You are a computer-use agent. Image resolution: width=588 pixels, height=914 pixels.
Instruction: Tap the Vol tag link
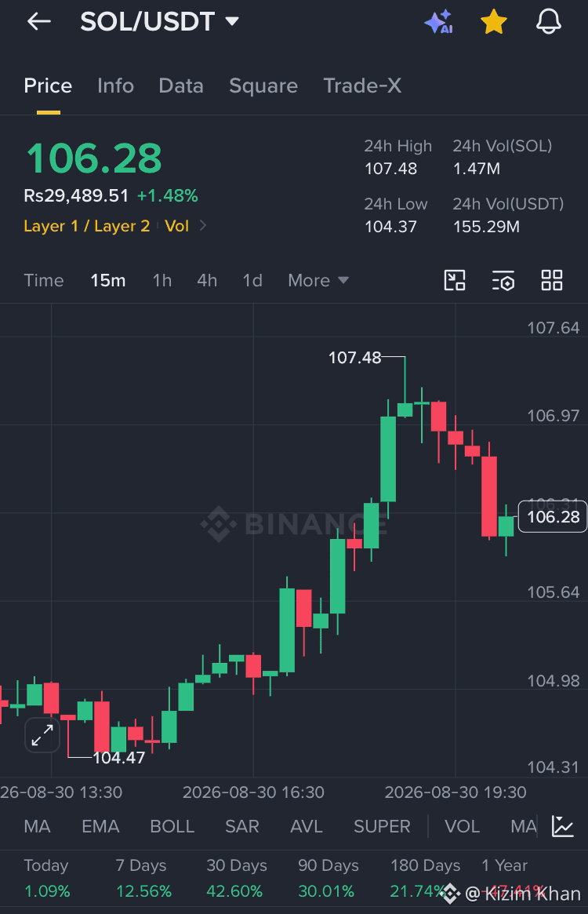[x=176, y=226]
